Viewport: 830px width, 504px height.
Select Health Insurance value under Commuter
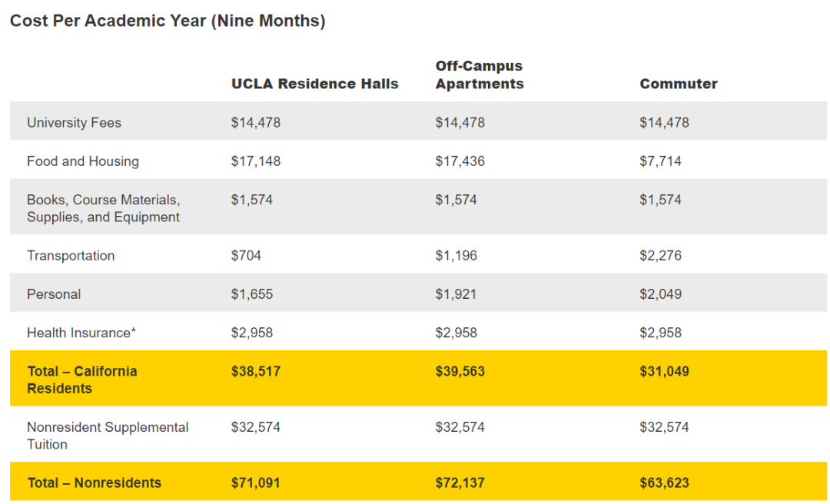click(661, 333)
